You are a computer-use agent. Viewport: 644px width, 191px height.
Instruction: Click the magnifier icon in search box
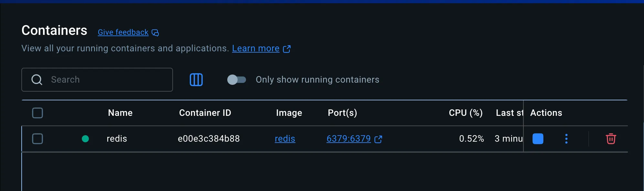[x=37, y=80]
